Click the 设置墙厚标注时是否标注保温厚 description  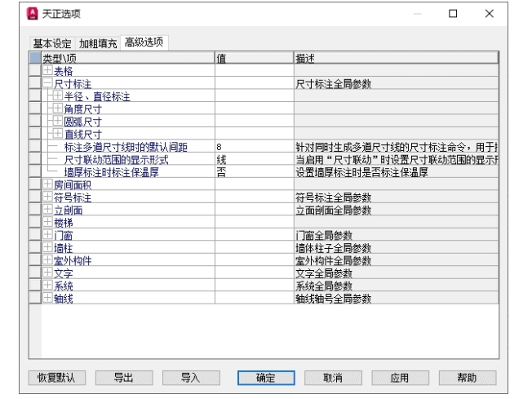361,172
